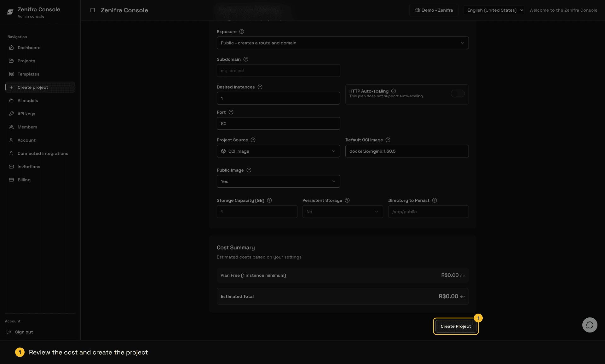Click the Desired Instances input field
This screenshot has width=605, height=364.
pyautogui.click(x=278, y=98)
